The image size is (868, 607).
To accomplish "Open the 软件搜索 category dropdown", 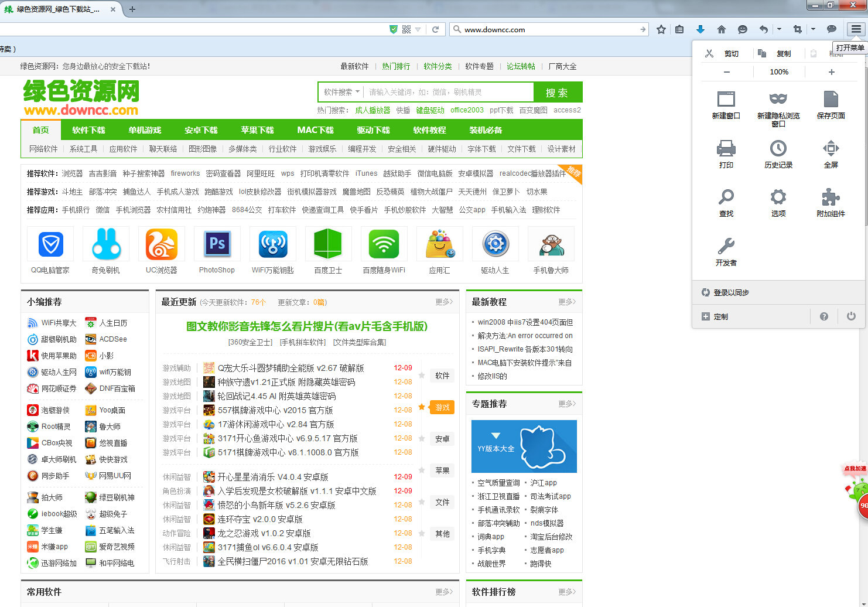I will pos(340,92).
